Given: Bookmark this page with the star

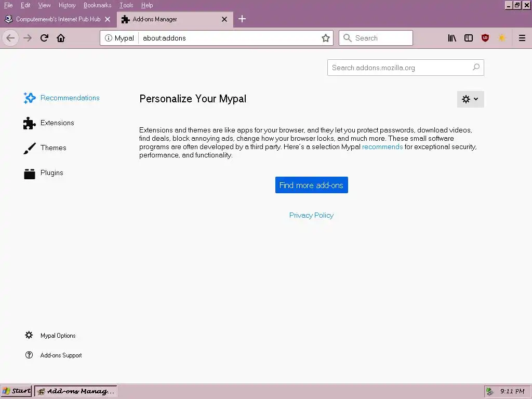Looking at the screenshot, I should [325, 38].
